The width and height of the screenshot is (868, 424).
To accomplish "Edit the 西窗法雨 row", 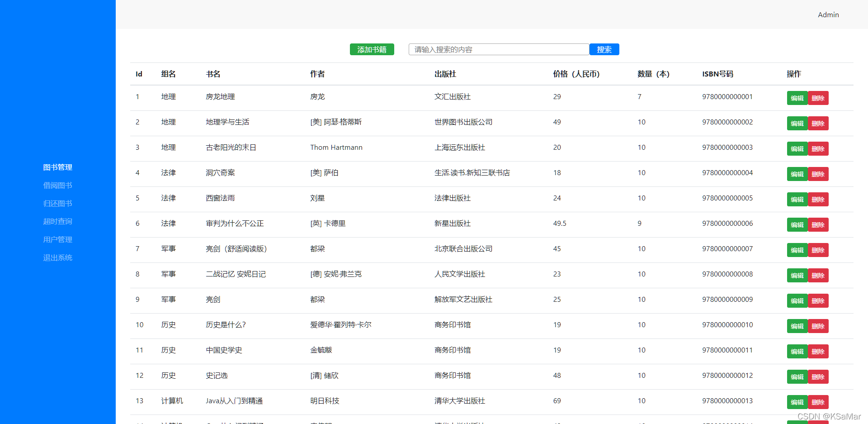I will 797,199.
